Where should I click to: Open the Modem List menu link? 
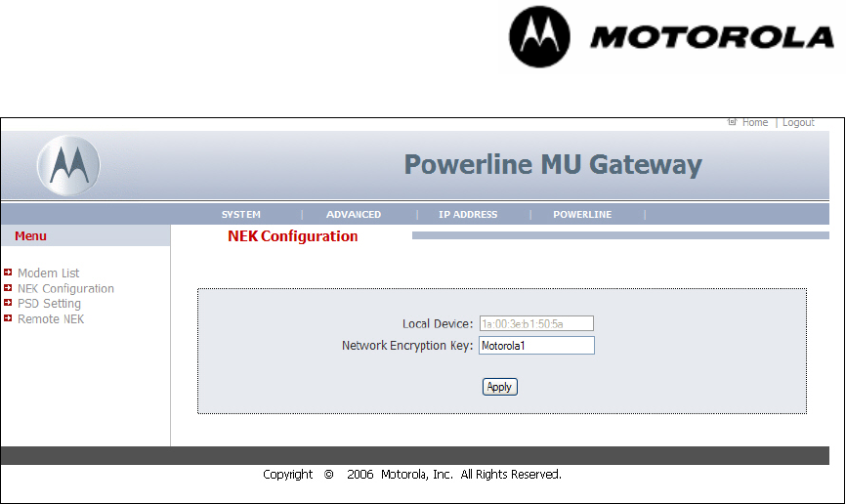(49, 273)
